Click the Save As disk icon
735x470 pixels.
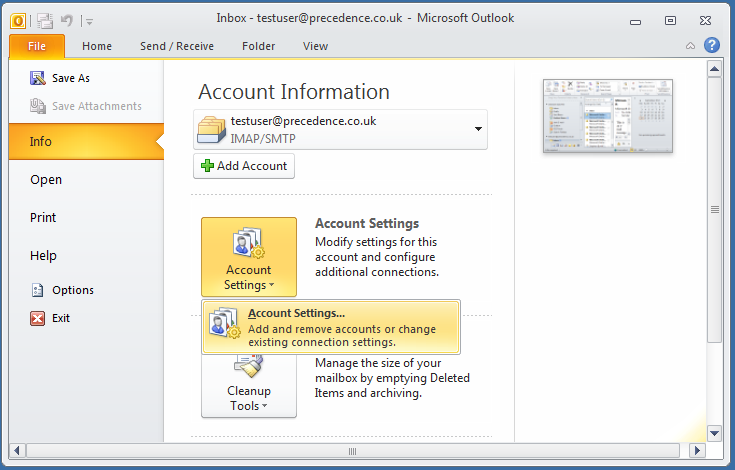(x=38, y=78)
